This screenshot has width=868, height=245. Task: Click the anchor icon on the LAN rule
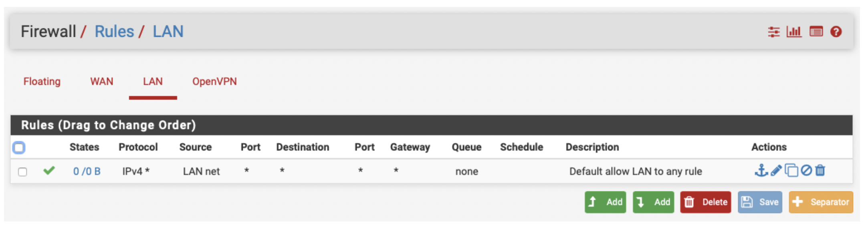(761, 171)
